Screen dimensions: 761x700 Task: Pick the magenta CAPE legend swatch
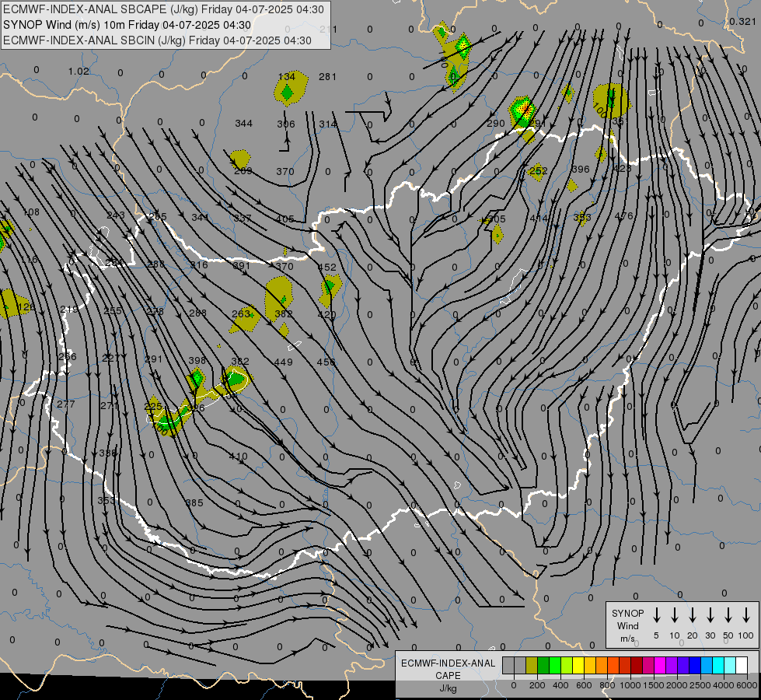coord(660,665)
